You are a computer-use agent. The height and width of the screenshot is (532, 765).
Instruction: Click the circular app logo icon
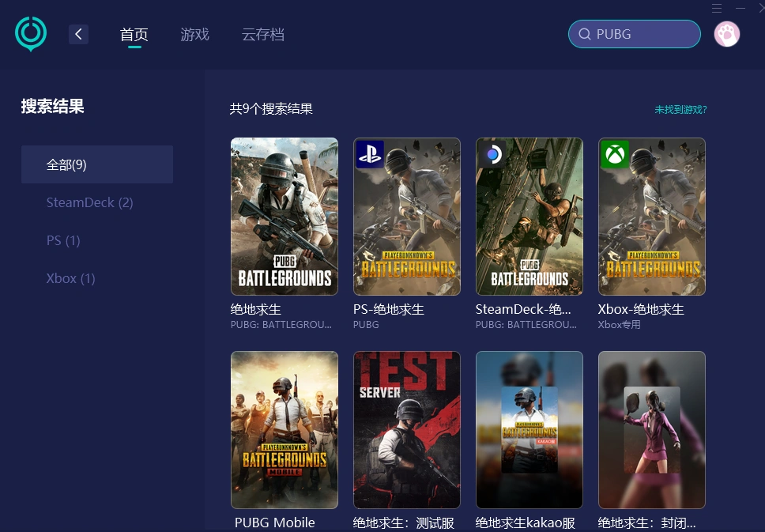[x=30, y=34]
